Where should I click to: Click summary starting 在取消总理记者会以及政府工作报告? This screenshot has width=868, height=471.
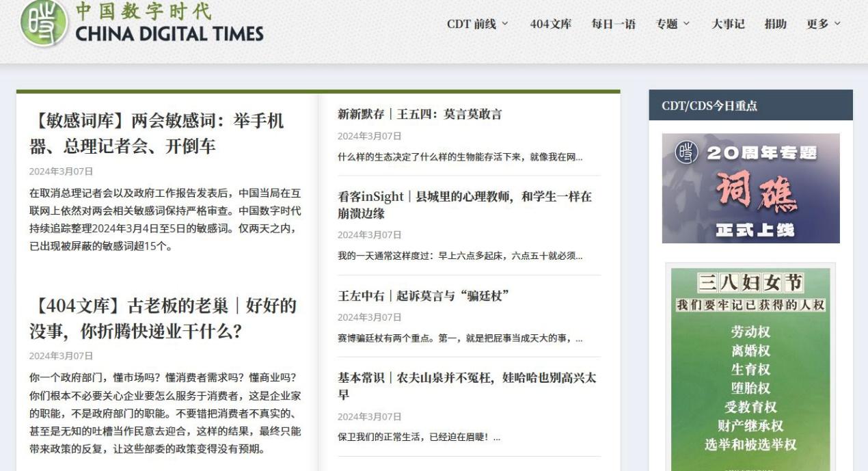(x=165, y=219)
